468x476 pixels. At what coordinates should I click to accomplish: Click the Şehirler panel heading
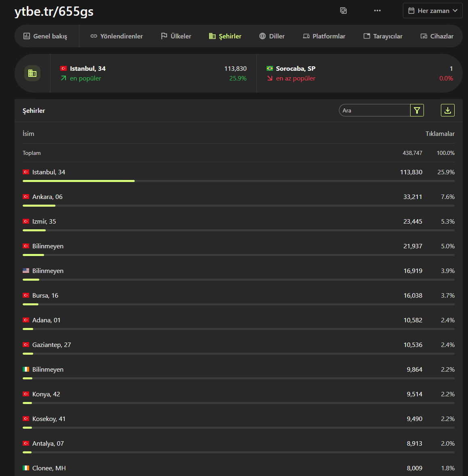(34, 111)
